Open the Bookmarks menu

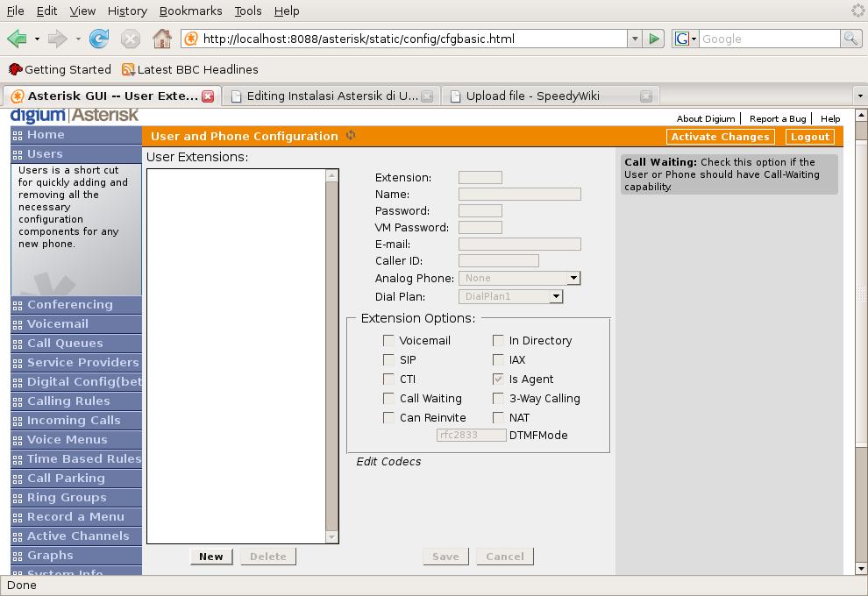(190, 11)
